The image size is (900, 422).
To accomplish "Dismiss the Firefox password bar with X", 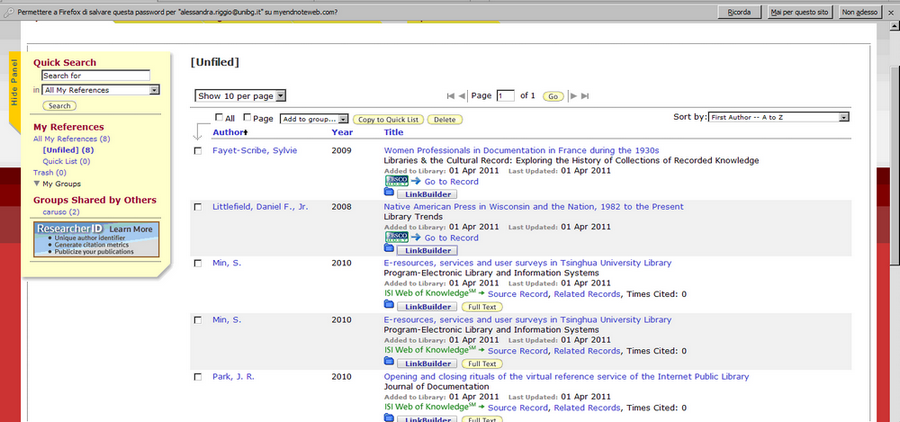I will 892,10.
